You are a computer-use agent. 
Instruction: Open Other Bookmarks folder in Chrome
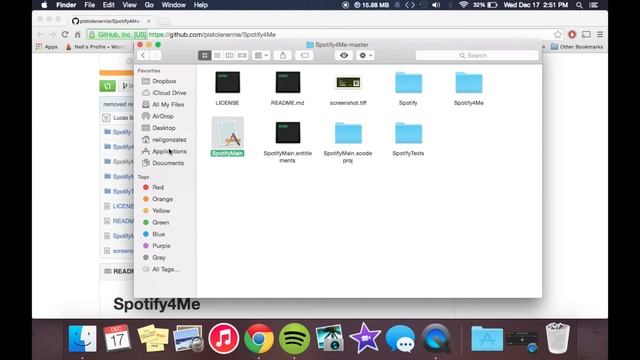(577, 47)
